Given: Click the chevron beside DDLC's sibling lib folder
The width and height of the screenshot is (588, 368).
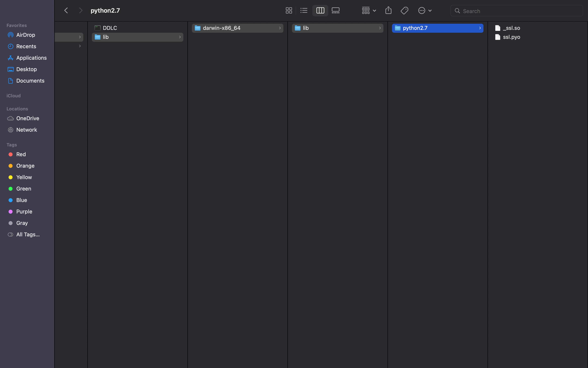Looking at the screenshot, I should tap(180, 37).
